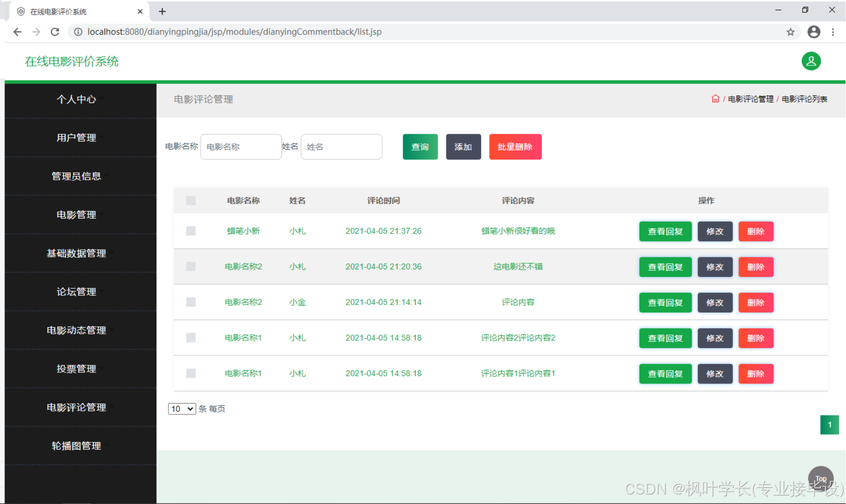Click the 姓名 search input field
The image size is (846, 504).
[341, 147]
